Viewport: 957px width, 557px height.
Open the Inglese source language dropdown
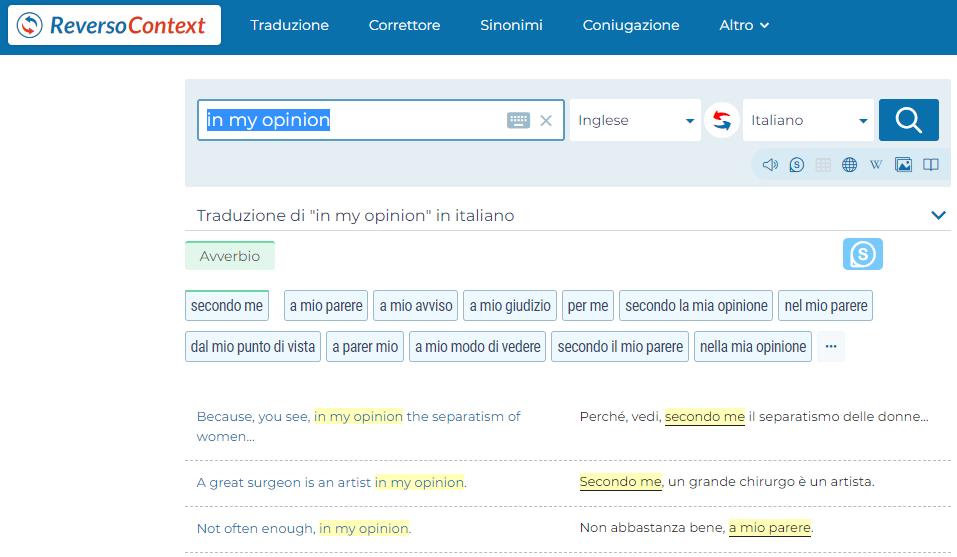[x=635, y=120]
